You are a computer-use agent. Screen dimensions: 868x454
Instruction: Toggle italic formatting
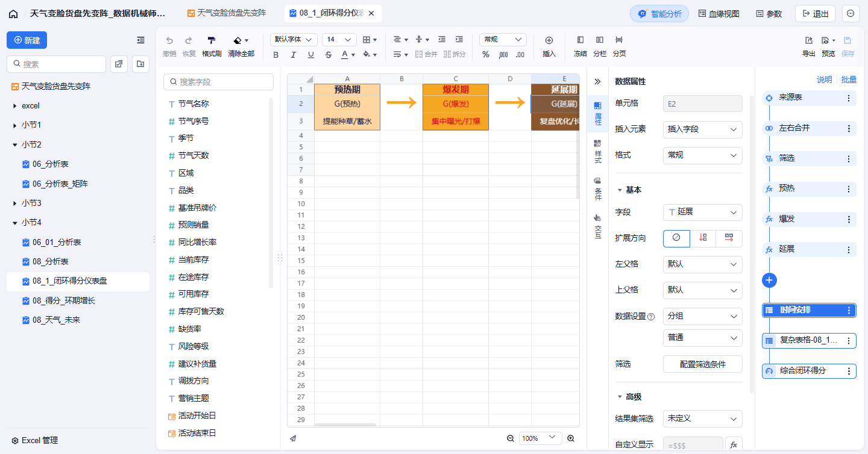294,55
